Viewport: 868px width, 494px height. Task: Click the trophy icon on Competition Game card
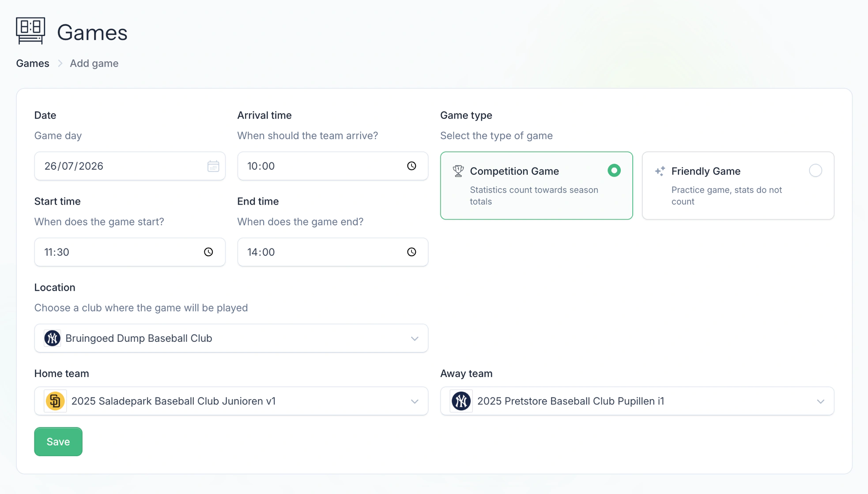click(458, 171)
